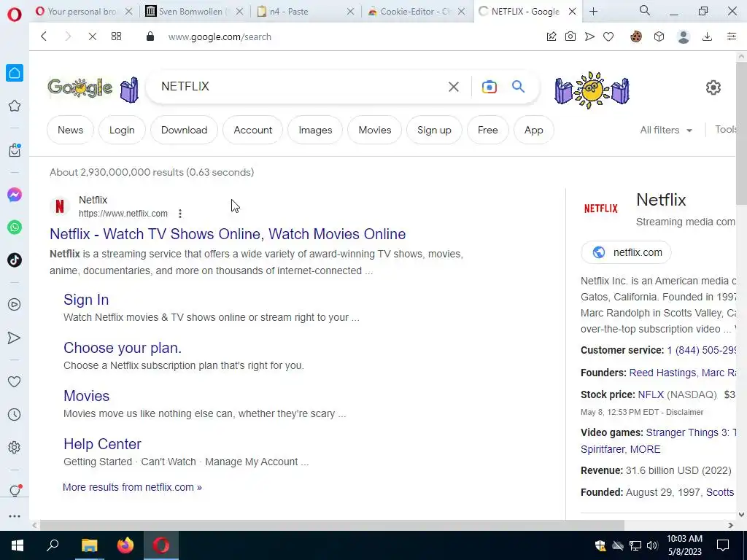The image size is (747, 560).
Task: Open a new browser tab
Action: pos(593,12)
